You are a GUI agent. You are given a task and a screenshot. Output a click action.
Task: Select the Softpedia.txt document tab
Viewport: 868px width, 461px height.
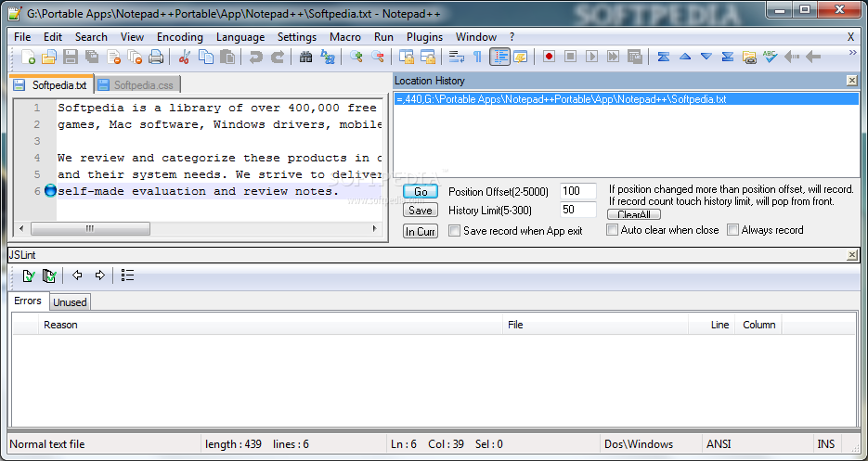click(x=51, y=84)
